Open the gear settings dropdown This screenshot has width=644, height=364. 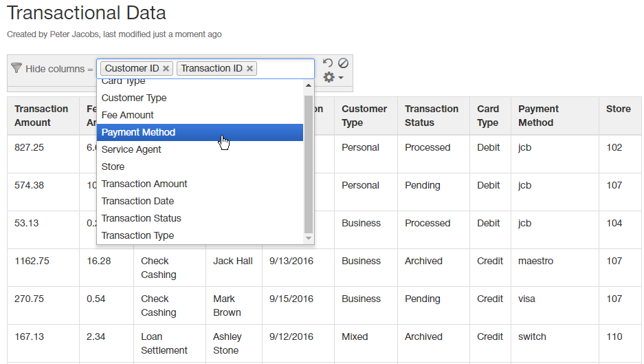[x=333, y=78]
